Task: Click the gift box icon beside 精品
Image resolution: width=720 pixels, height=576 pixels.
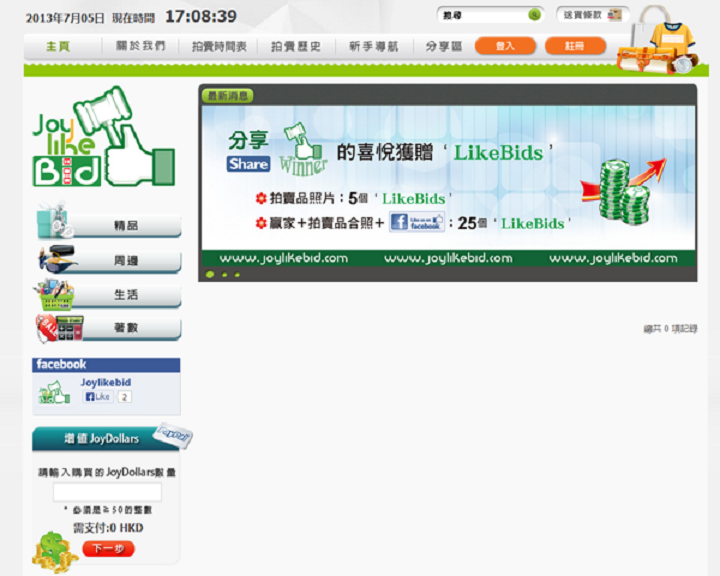Action: 54,220
